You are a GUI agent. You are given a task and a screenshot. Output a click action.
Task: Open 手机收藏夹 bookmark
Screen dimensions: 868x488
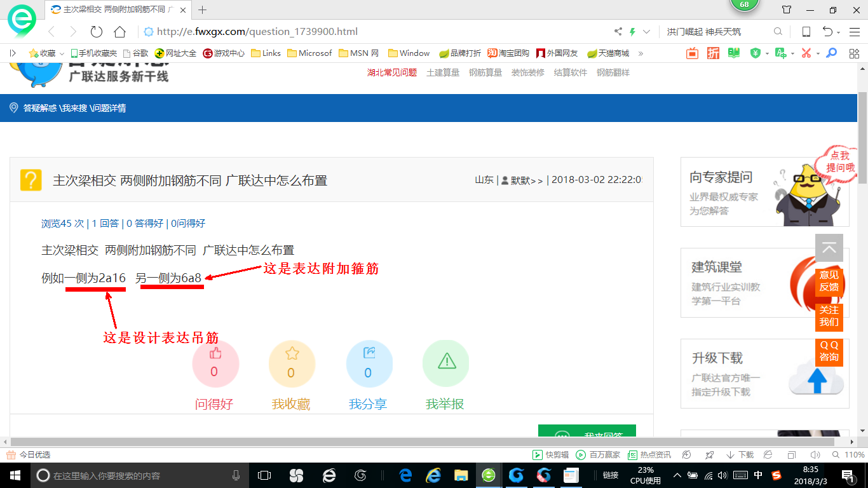[x=95, y=53]
